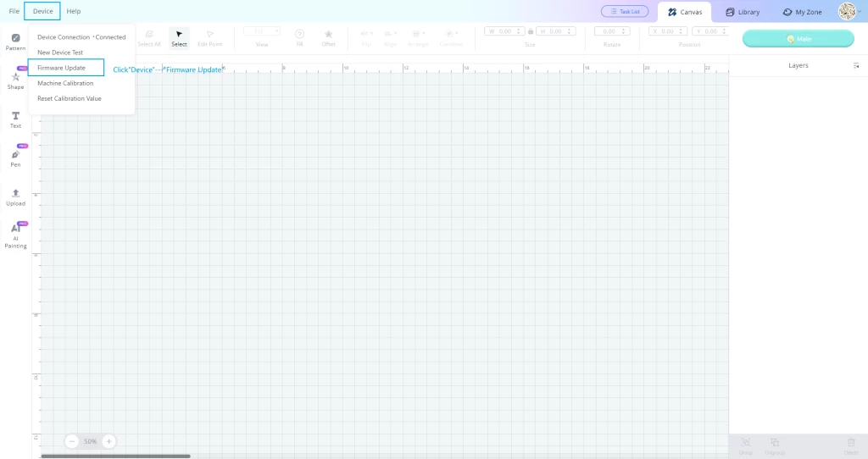The height and width of the screenshot is (459, 868).
Task: Open the Help menu
Action: point(74,11)
